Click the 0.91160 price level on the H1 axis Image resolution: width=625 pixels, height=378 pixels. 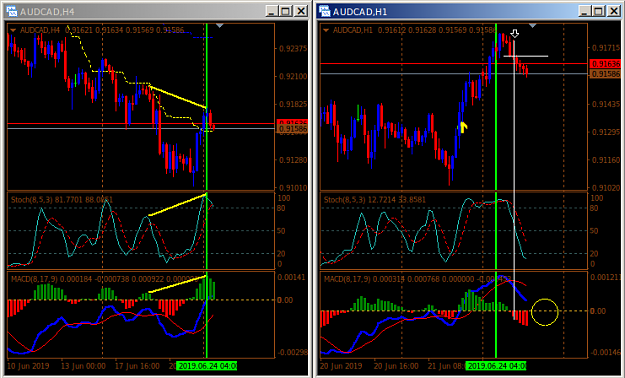(606, 160)
